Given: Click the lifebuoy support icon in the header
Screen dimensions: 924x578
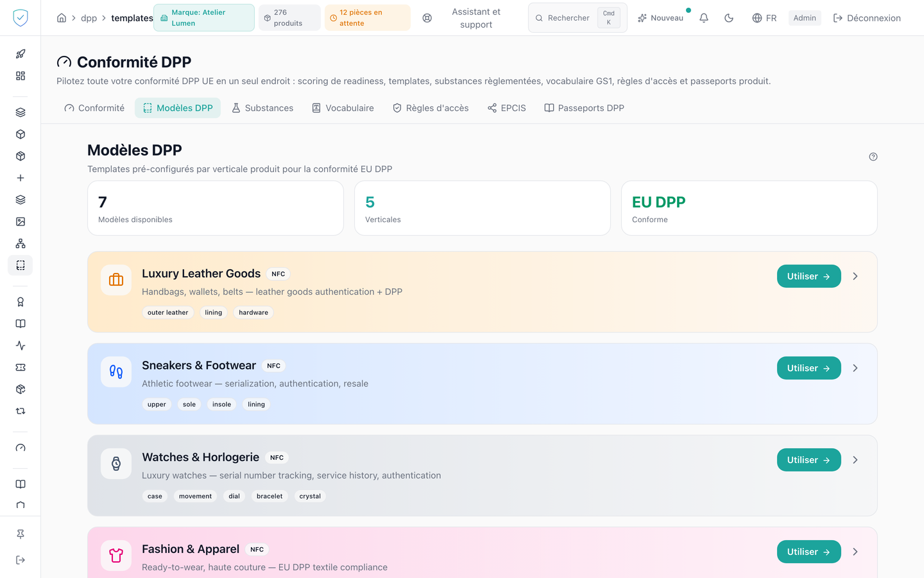Looking at the screenshot, I should point(427,18).
